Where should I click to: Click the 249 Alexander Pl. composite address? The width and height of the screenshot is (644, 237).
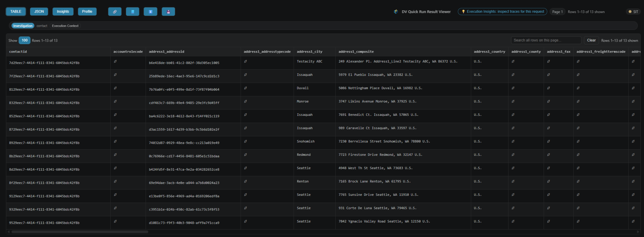coord(398,61)
